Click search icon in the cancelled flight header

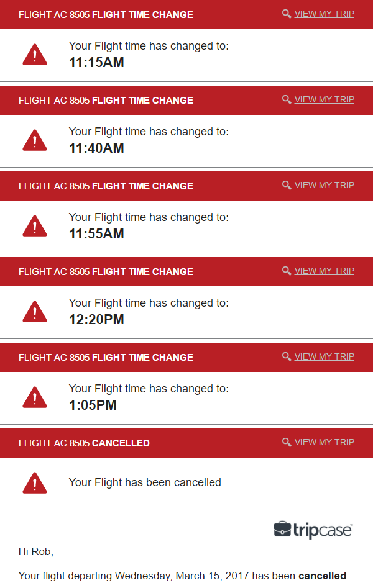[287, 442]
